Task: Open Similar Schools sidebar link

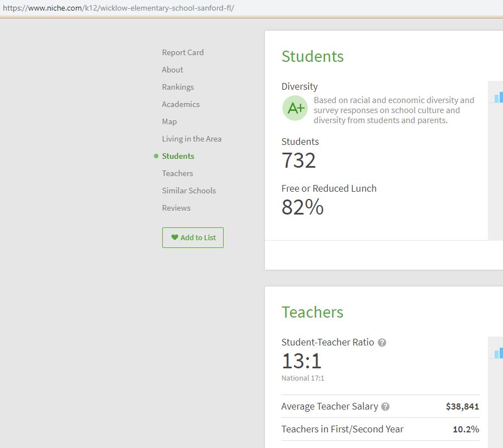Action: coord(188,191)
